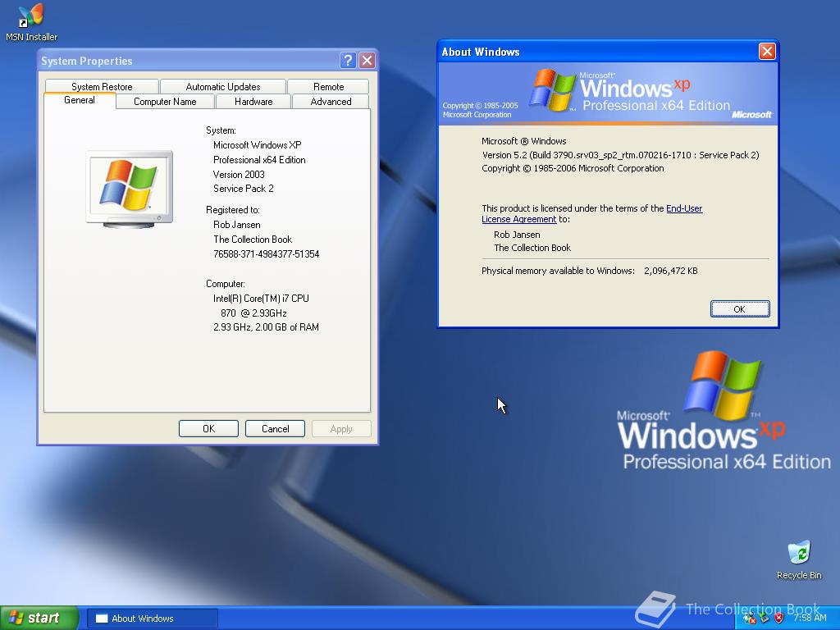The width and height of the screenshot is (840, 630).
Task: Close the System Properties window
Action: (x=367, y=60)
